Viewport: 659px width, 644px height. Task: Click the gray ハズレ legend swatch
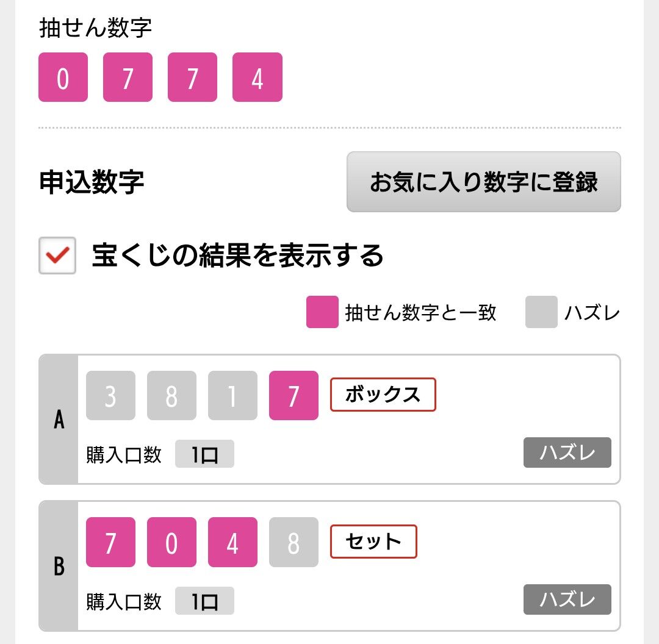pos(541,312)
